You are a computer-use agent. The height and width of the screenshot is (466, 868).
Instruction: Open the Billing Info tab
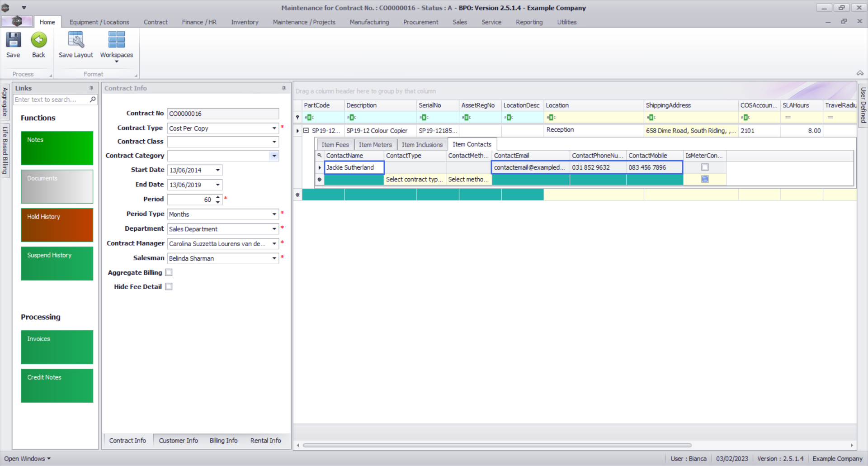pyautogui.click(x=223, y=440)
